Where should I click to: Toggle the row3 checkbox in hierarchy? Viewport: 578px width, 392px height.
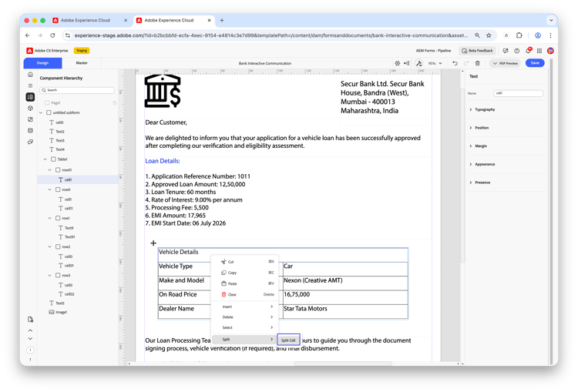click(x=58, y=275)
